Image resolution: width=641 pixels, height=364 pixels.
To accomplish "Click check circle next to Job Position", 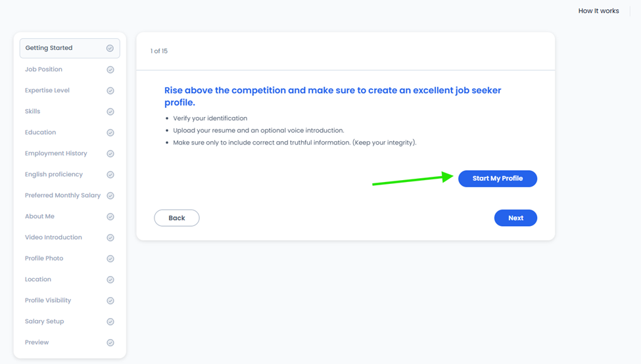I will point(110,70).
